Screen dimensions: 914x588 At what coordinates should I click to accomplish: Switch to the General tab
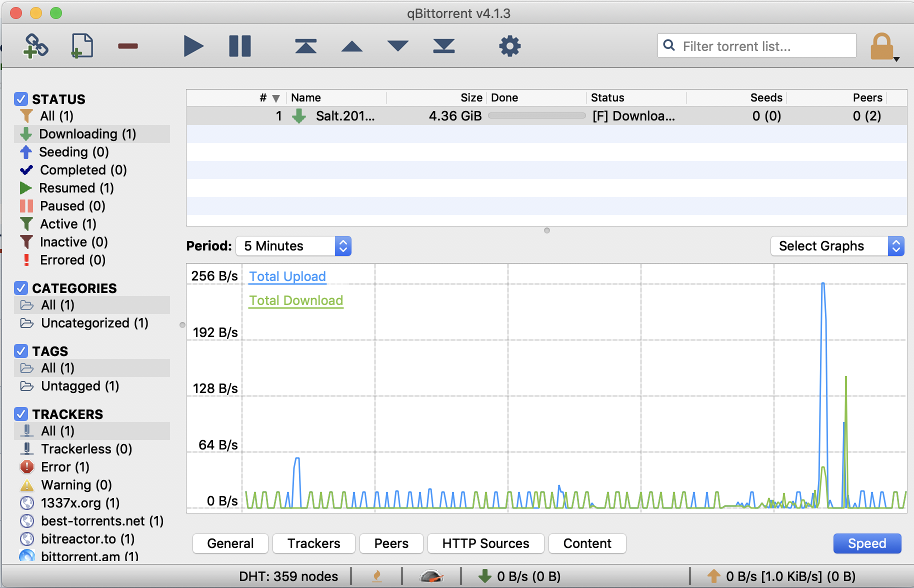pyautogui.click(x=230, y=543)
